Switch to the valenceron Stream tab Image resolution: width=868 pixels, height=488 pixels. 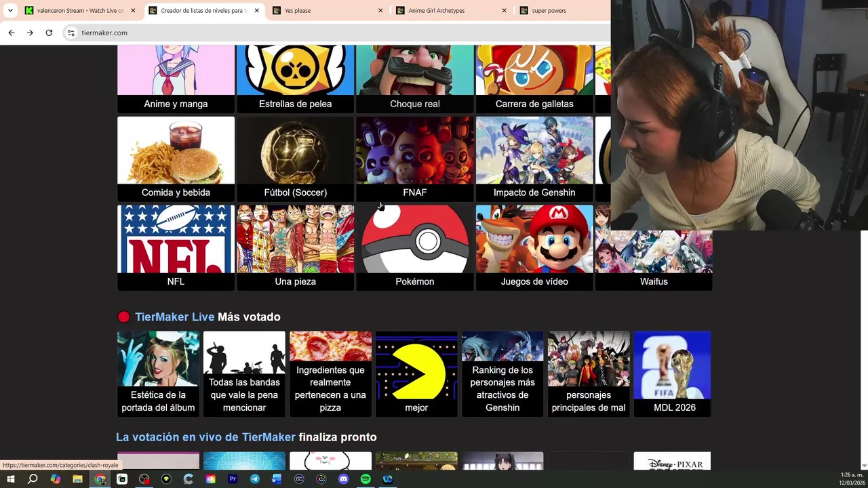[80, 10]
